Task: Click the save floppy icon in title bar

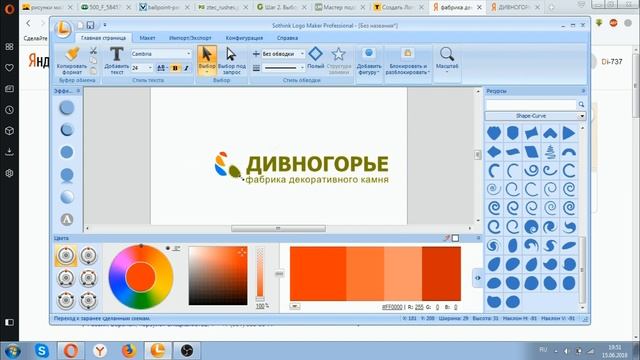Action: 90,25
